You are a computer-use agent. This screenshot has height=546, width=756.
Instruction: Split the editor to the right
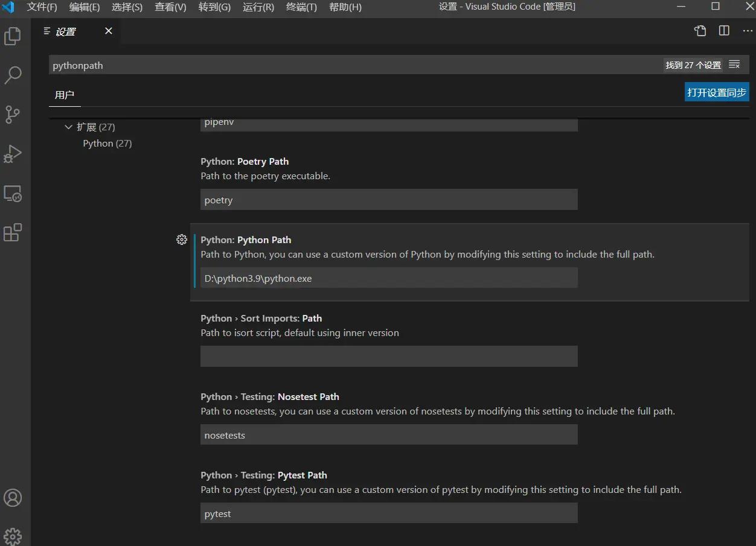click(x=724, y=31)
